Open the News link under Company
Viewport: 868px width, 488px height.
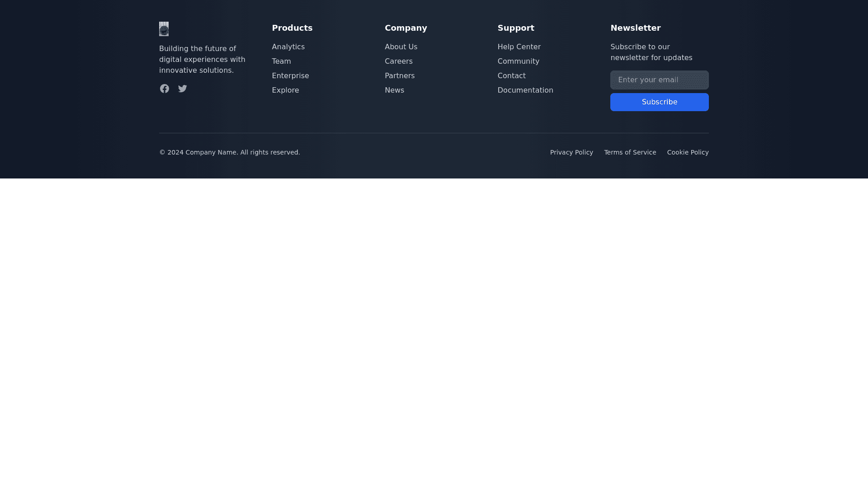[x=394, y=90]
